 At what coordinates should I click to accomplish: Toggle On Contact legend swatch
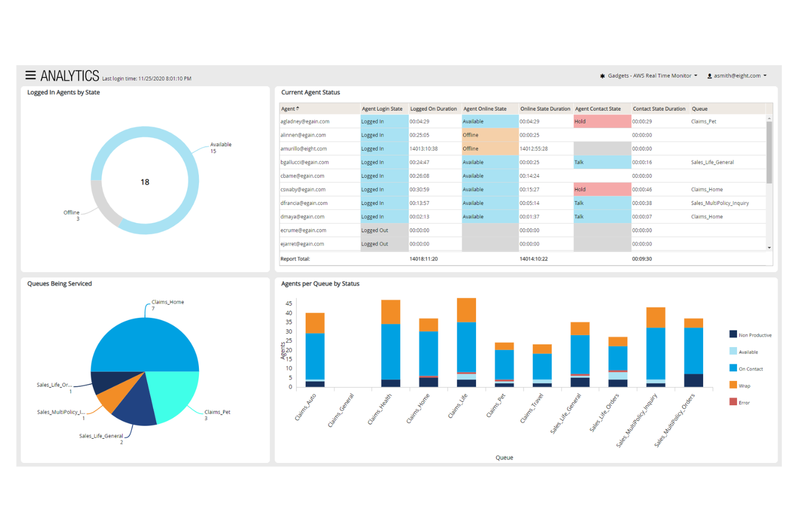click(733, 368)
